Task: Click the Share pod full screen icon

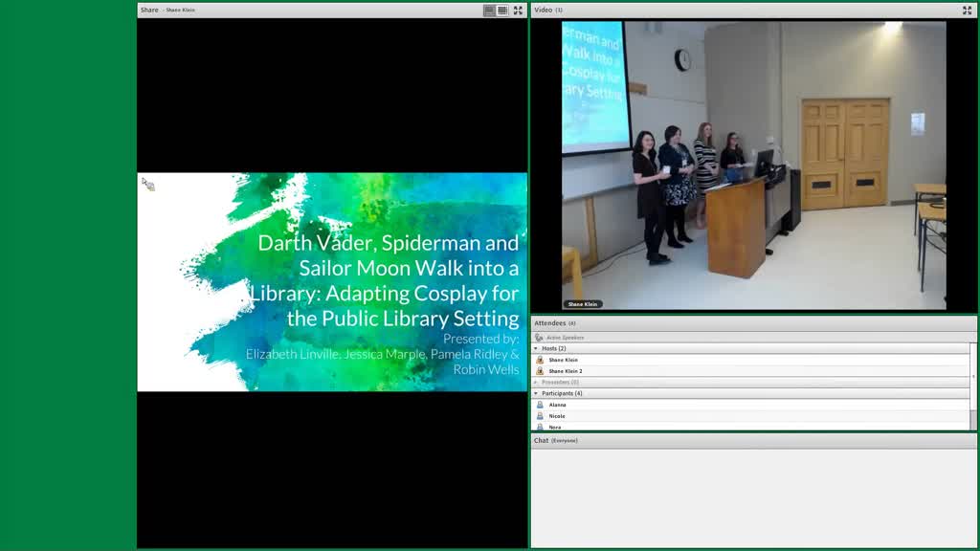Action: tap(518, 10)
